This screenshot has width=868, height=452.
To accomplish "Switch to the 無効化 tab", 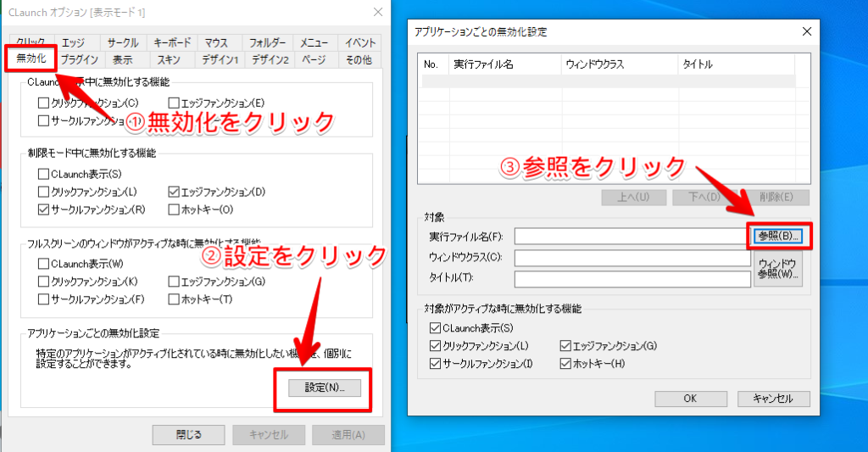I will point(31,59).
